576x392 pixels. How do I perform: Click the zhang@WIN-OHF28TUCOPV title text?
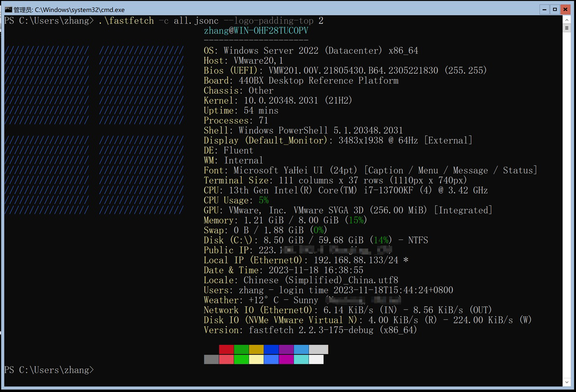(256, 30)
